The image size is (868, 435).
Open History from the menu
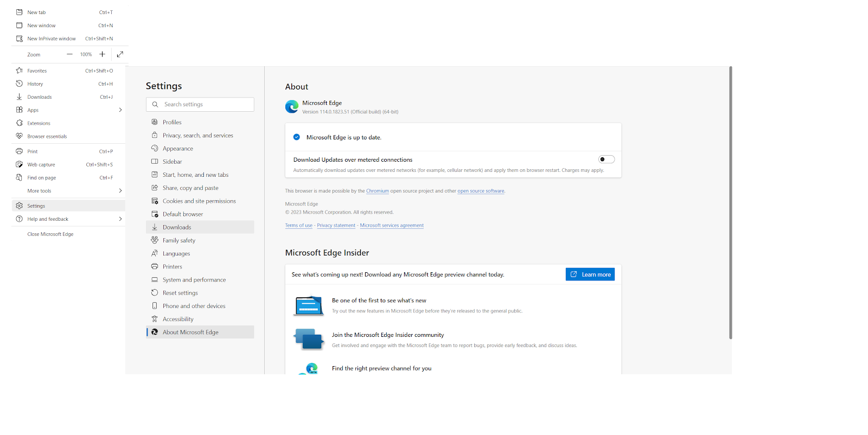35,84
